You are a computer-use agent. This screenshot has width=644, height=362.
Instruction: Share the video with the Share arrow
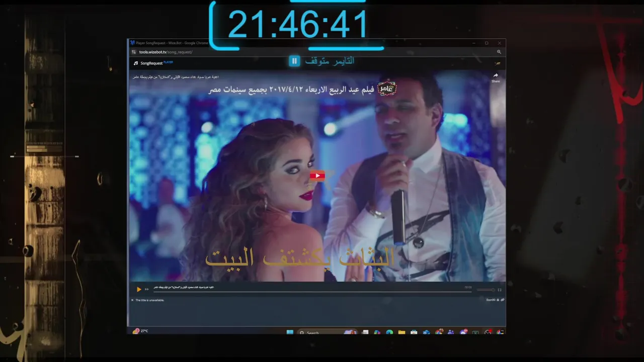point(496,77)
